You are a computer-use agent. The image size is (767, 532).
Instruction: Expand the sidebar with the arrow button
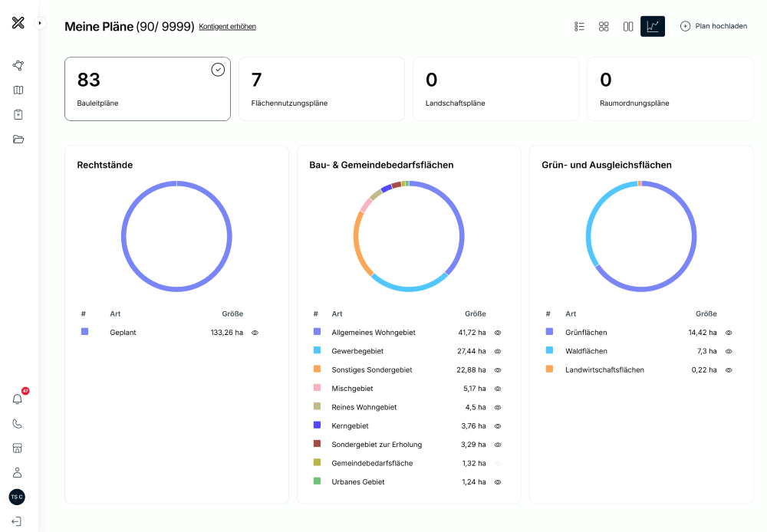[x=40, y=23]
